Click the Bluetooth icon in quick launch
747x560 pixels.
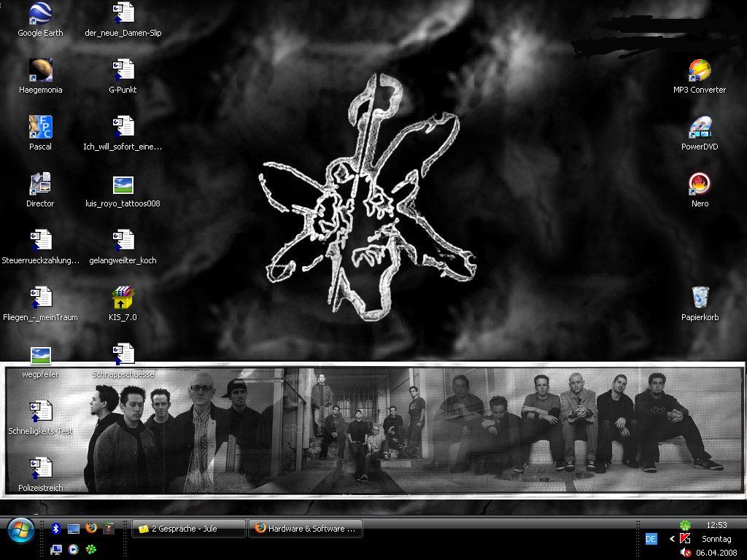coord(55,528)
